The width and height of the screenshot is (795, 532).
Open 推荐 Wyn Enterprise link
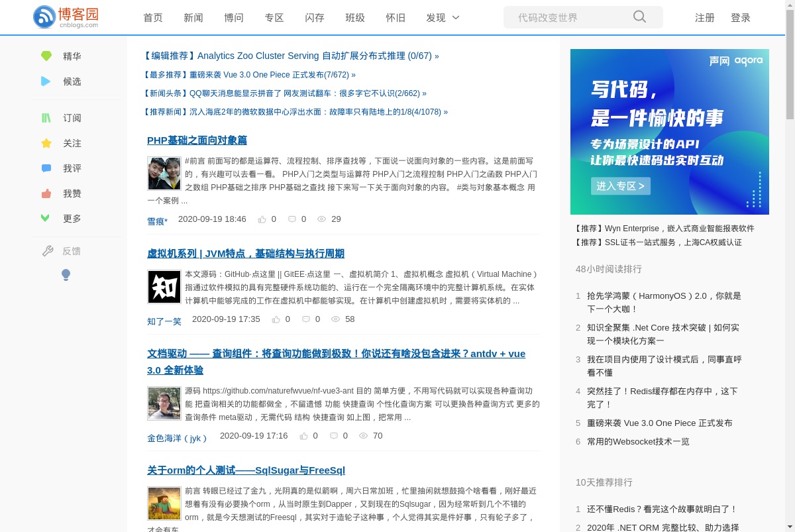(664, 229)
